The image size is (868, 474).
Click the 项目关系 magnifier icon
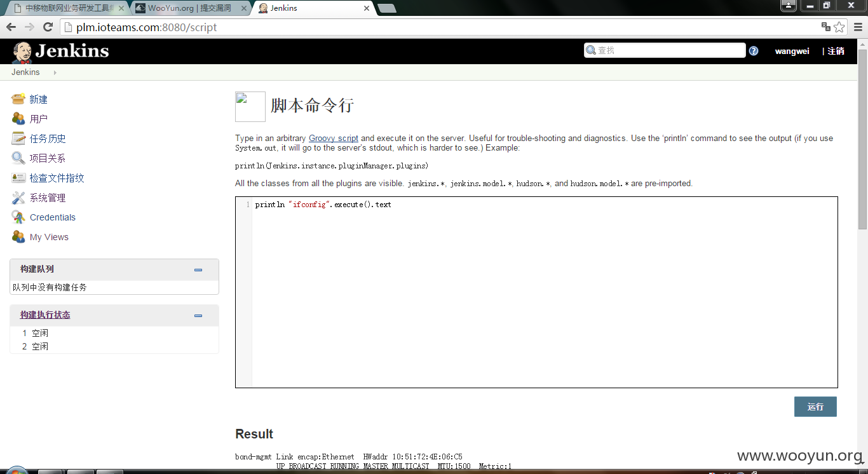click(18, 158)
